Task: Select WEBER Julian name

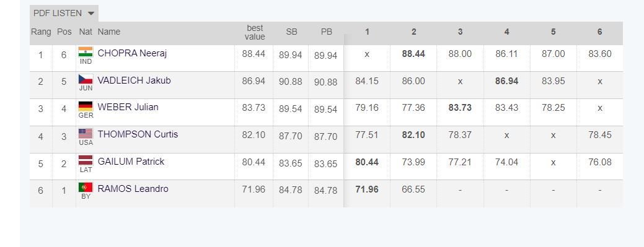Action: pyautogui.click(x=128, y=107)
